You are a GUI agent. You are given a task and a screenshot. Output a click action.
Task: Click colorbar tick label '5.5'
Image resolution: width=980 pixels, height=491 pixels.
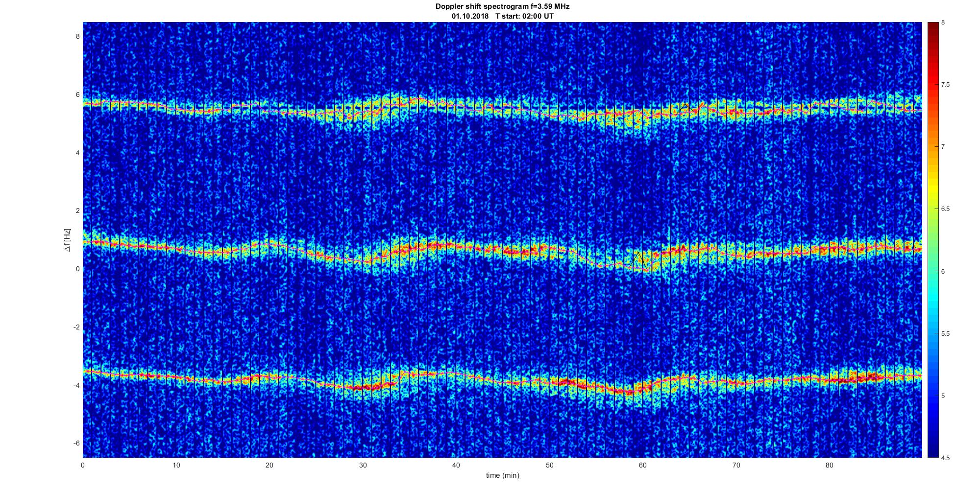[945, 334]
